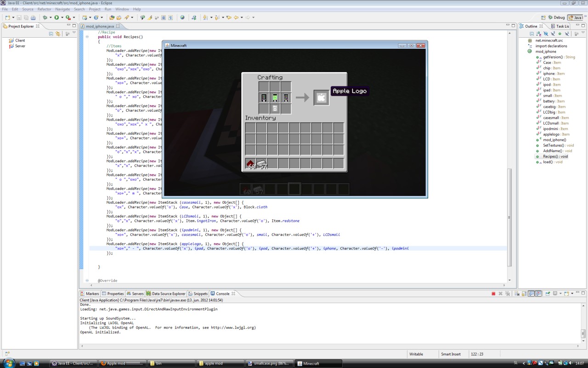Click the Back navigation arrow

click(236, 17)
